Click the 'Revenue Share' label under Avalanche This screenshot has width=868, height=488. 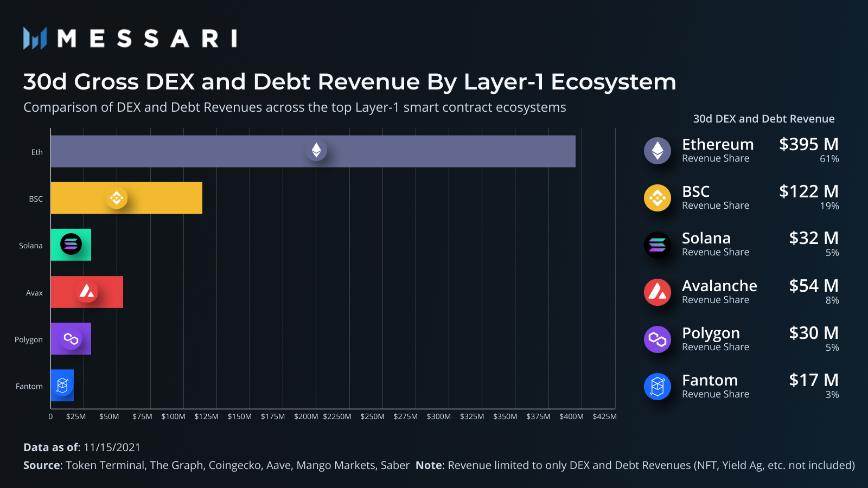click(716, 300)
